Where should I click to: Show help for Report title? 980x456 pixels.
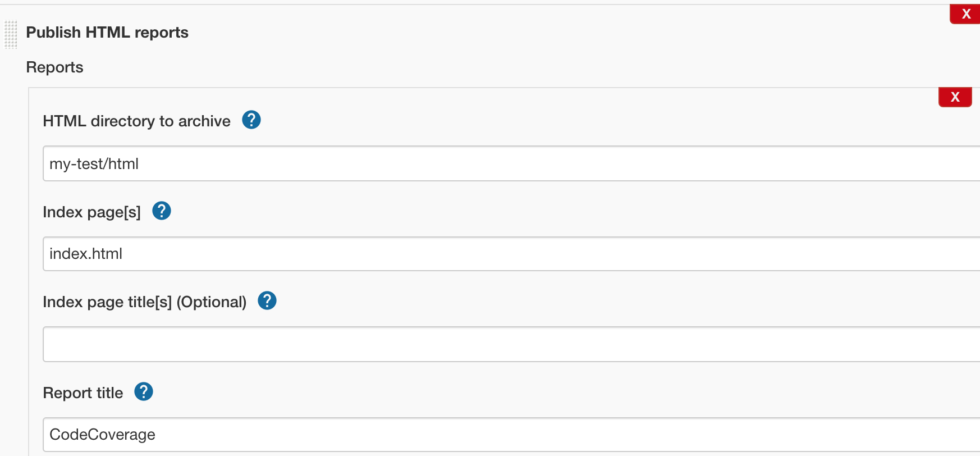pos(144,391)
